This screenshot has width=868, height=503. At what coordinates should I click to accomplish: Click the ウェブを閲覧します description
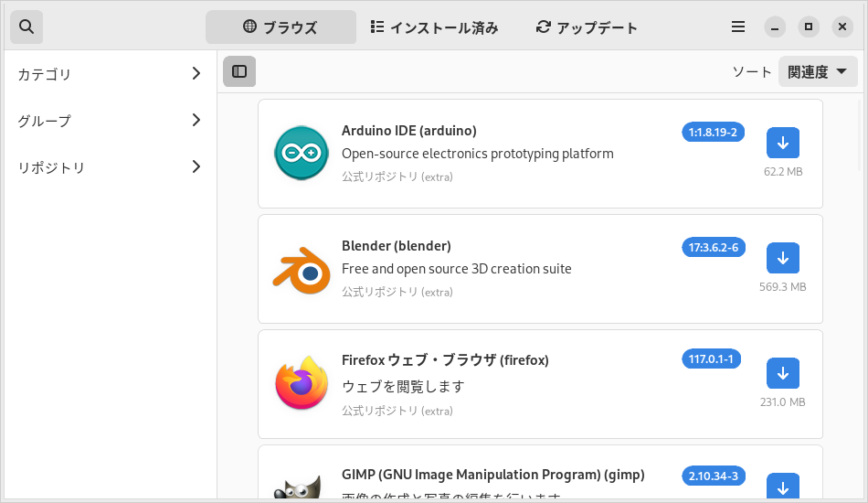pos(403,386)
